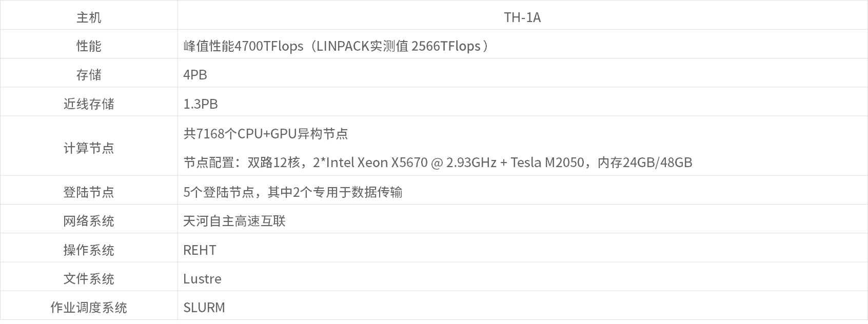This screenshot has height=324, width=868.
Task: Select the 主机 row label
Action: click(89, 17)
